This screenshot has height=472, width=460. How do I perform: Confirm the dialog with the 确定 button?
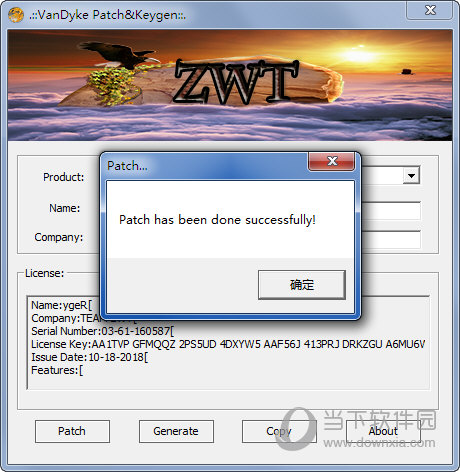tap(302, 285)
